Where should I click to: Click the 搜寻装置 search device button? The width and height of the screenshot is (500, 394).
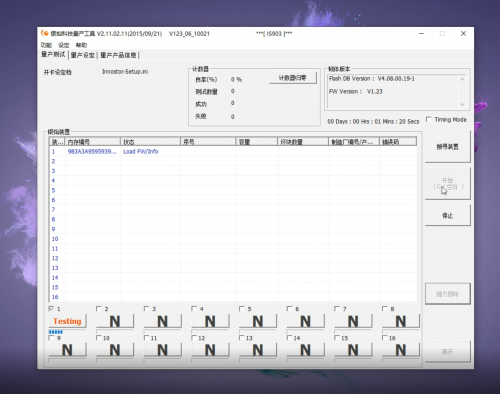click(447, 147)
